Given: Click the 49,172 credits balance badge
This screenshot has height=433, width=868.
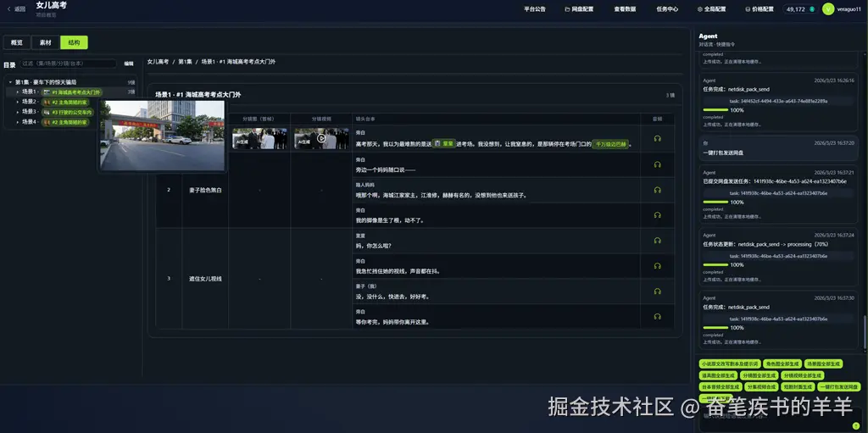Looking at the screenshot, I should pos(799,8).
